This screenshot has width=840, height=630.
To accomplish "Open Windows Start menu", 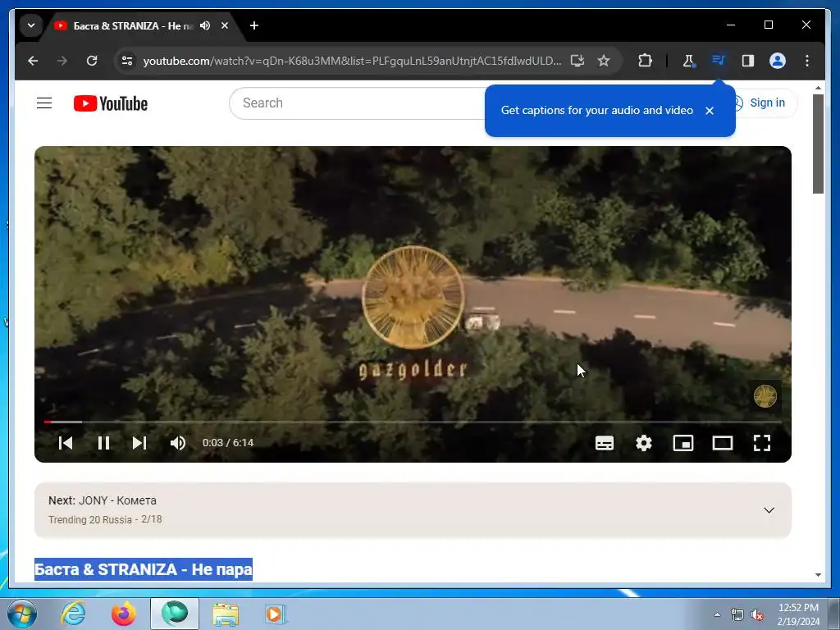I will point(22,614).
